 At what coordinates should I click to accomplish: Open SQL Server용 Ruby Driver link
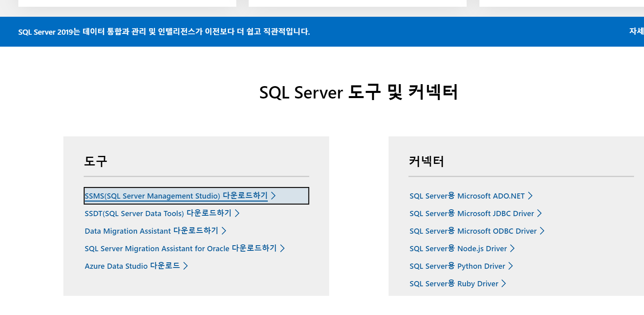coord(458,283)
